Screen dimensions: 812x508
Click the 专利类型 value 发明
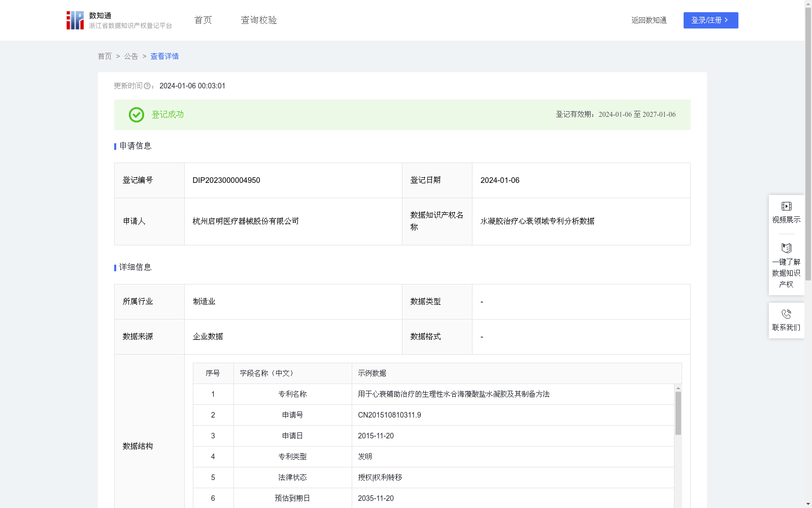click(x=365, y=457)
